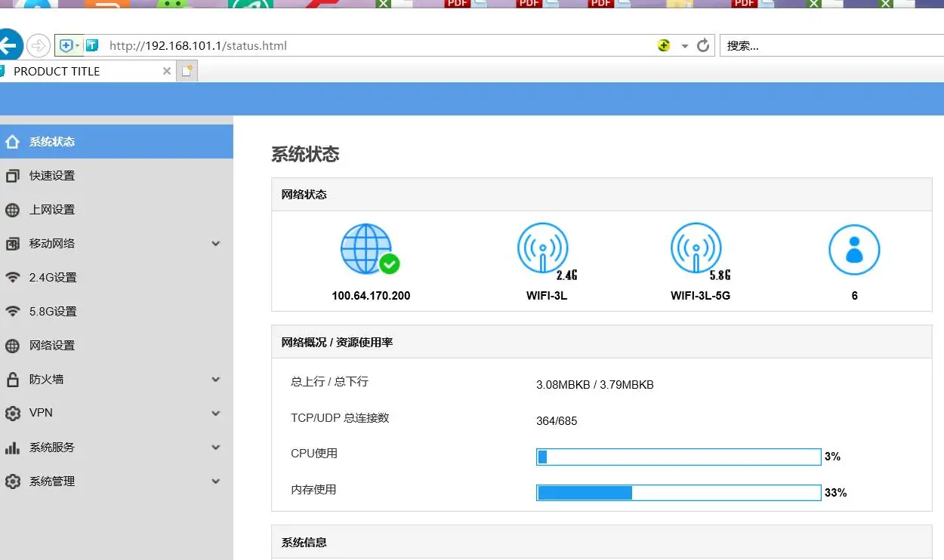Click the 4G icon beside 移动网络
Viewport: 944px width, 560px height.
(x=12, y=244)
